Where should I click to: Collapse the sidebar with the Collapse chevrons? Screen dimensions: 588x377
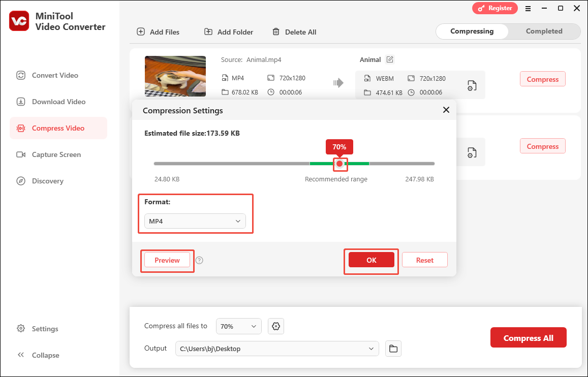(x=38, y=355)
